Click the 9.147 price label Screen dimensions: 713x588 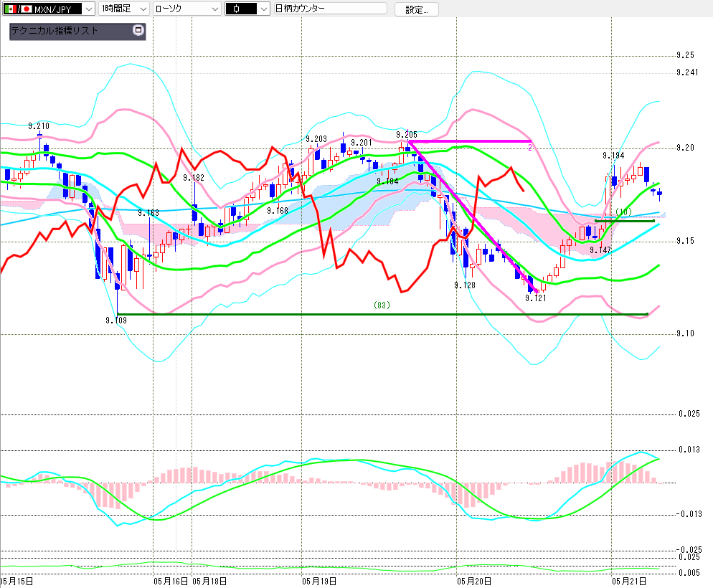tap(600, 250)
